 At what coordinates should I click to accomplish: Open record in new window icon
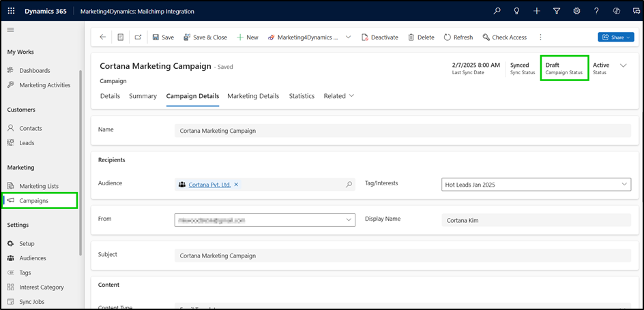pos(138,37)
